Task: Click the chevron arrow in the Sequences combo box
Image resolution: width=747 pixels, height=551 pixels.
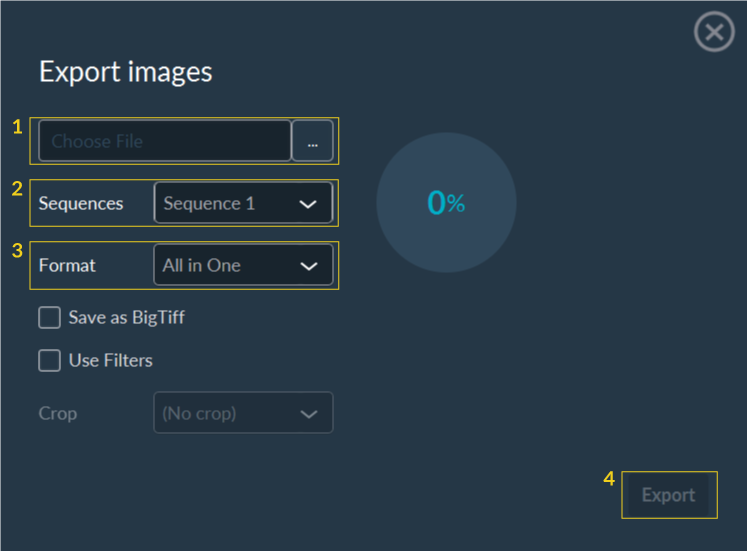Action: [309, 204]
